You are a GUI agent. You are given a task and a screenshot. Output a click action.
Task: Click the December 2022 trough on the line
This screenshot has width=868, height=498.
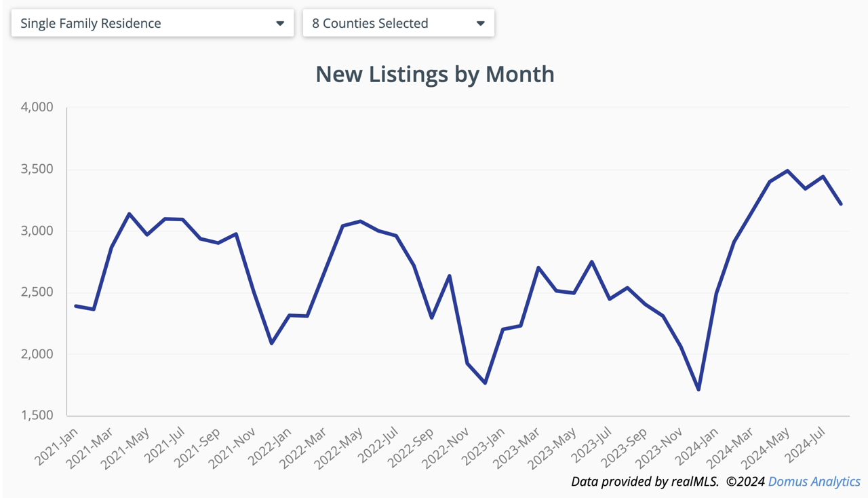click(x=486, y=383)
